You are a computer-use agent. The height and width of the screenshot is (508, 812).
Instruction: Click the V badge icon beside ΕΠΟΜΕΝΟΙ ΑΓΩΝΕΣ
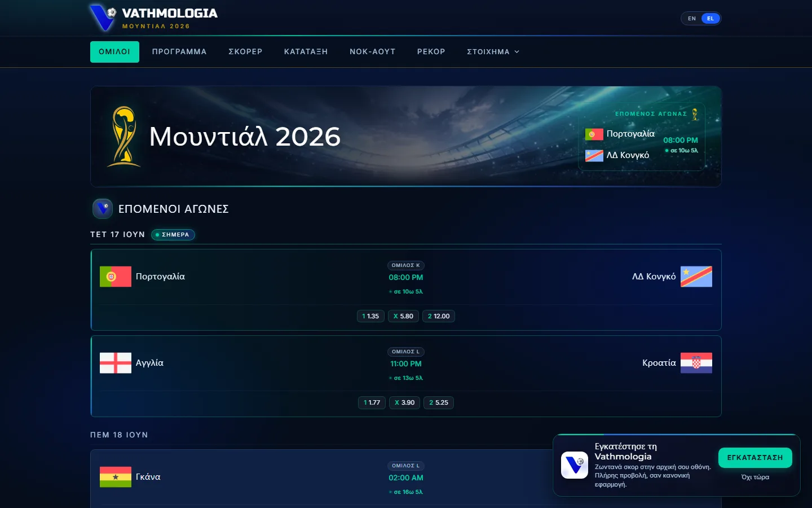click(x=103, y=209)
